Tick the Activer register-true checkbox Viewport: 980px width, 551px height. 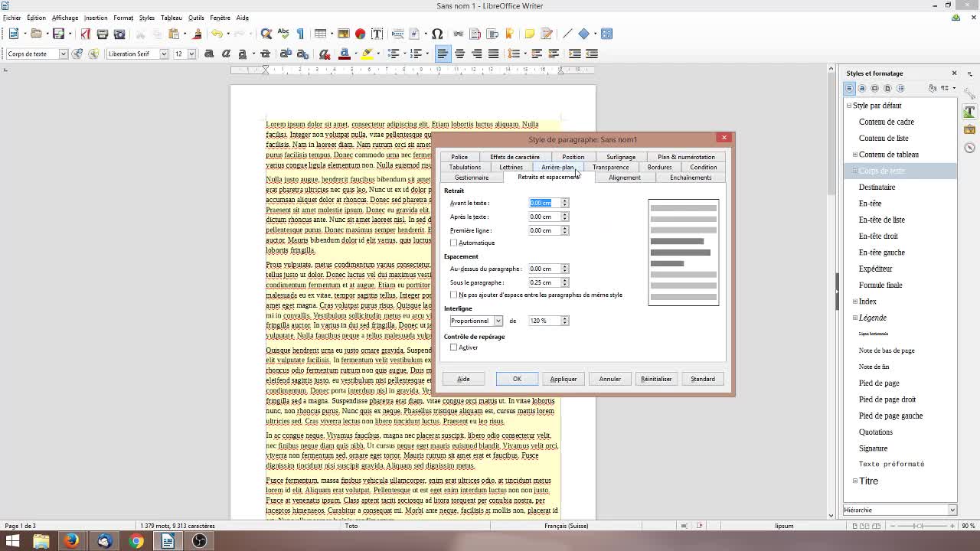click(x=454, y=347)
